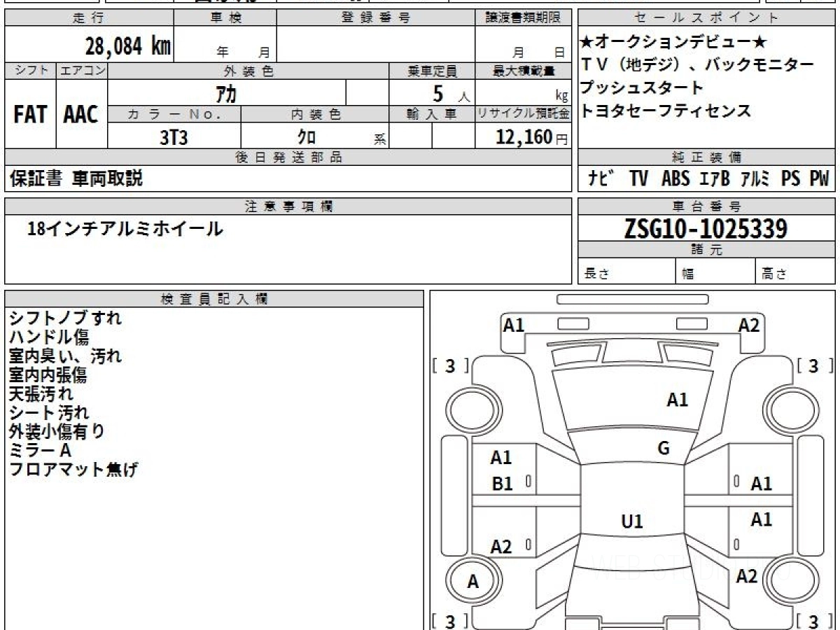Select the 譲渡書類期限 header

[x=523, y=18]
